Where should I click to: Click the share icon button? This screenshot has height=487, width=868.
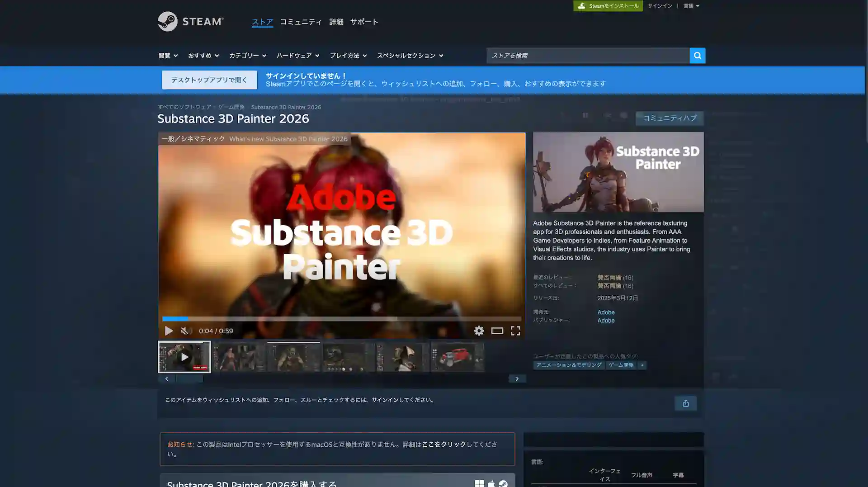point(685,403)
